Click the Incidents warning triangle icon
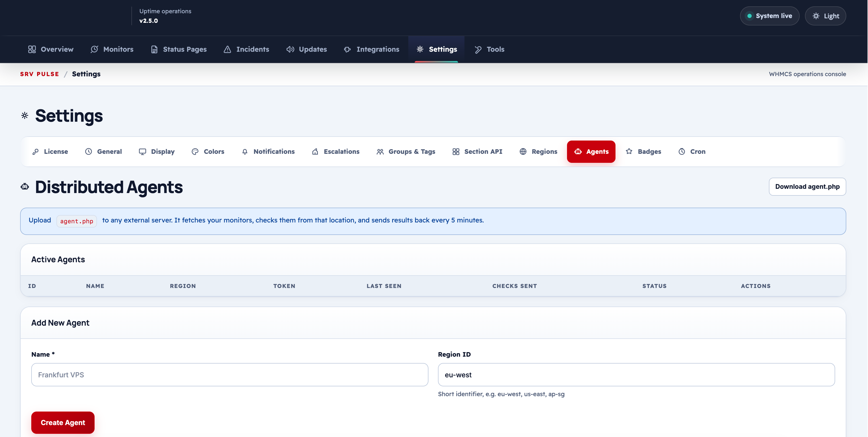The height and width of the screenshot is (437, 868). pyautogui.click(x=227, y=49)
